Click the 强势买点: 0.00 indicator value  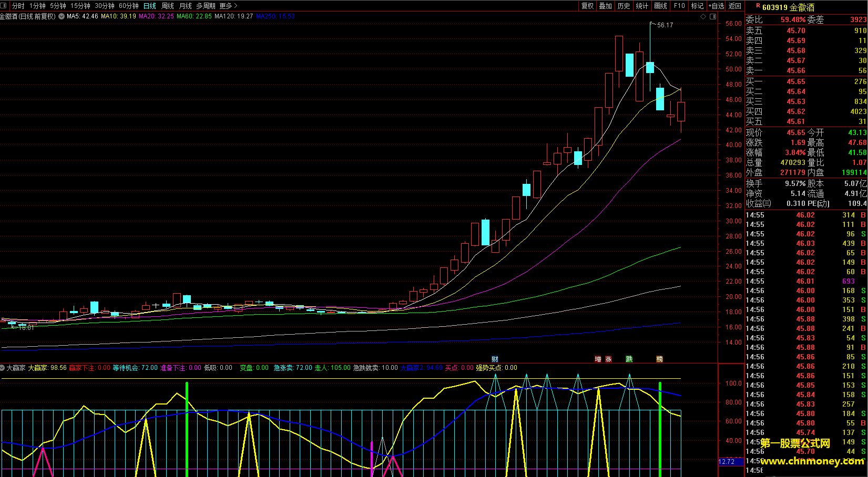496,368
